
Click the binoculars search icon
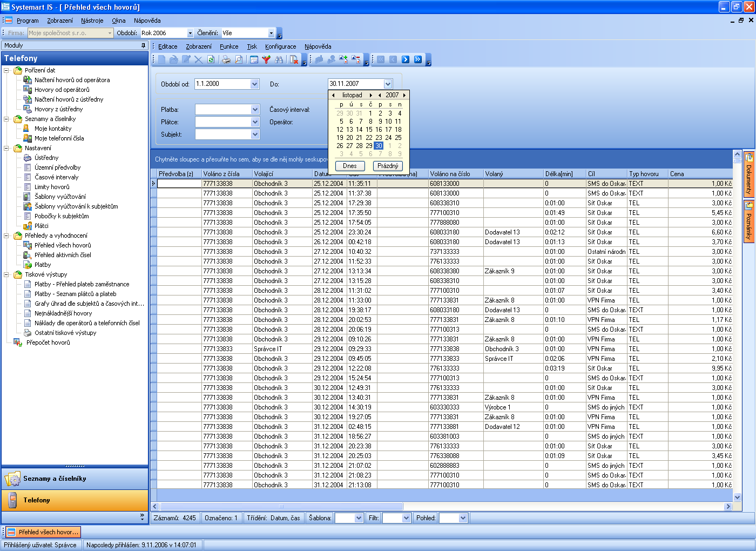[x=279, y=59]
